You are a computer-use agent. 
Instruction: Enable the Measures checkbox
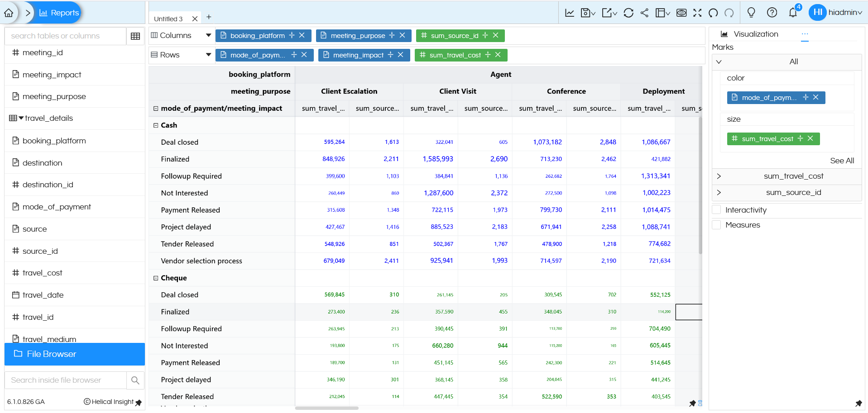tap(717, 224)
